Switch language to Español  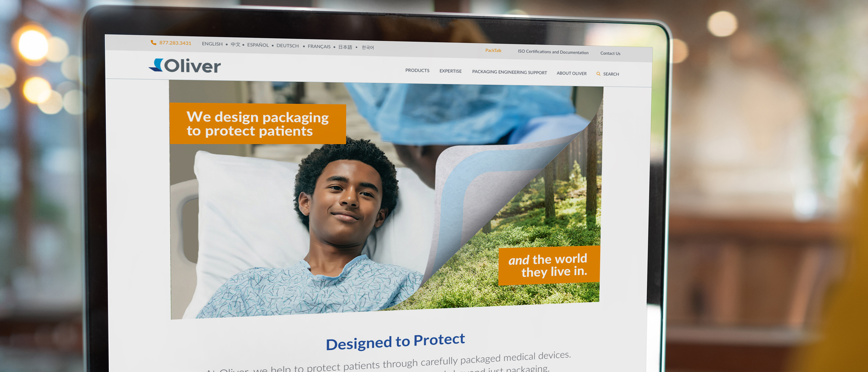(x=258, y=45)
